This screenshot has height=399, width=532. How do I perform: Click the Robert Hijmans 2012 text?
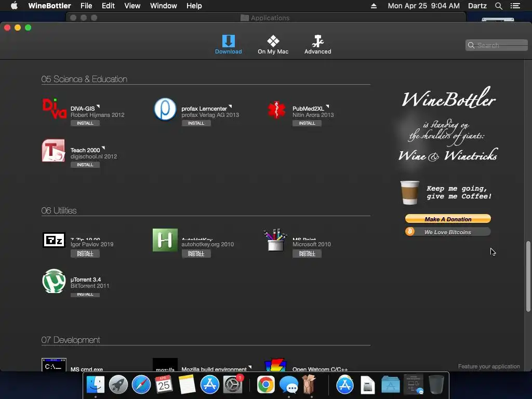click(x=97, y=115)
